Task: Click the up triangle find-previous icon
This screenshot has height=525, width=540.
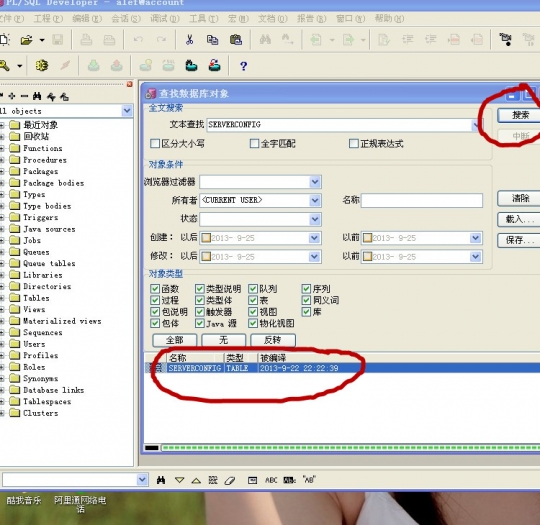Action: (x=196, y=480)
